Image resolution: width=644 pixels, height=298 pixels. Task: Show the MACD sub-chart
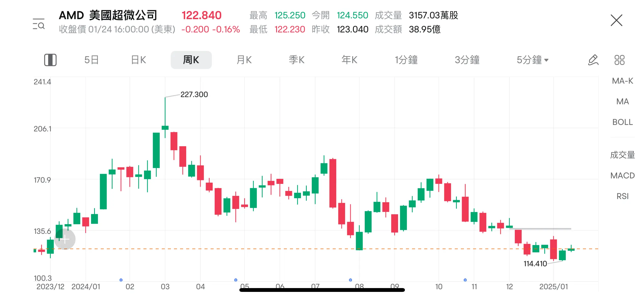[623, 175]
